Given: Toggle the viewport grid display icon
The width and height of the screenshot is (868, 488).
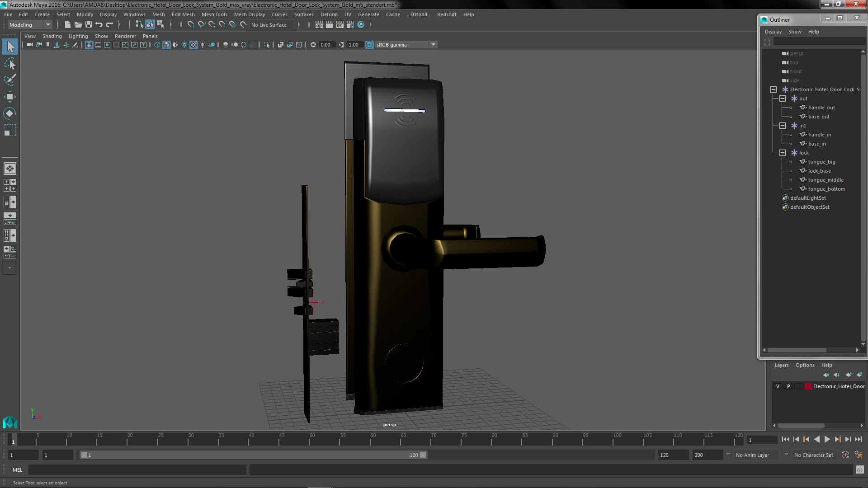Looking at the screenshot, I should (89, 45).
